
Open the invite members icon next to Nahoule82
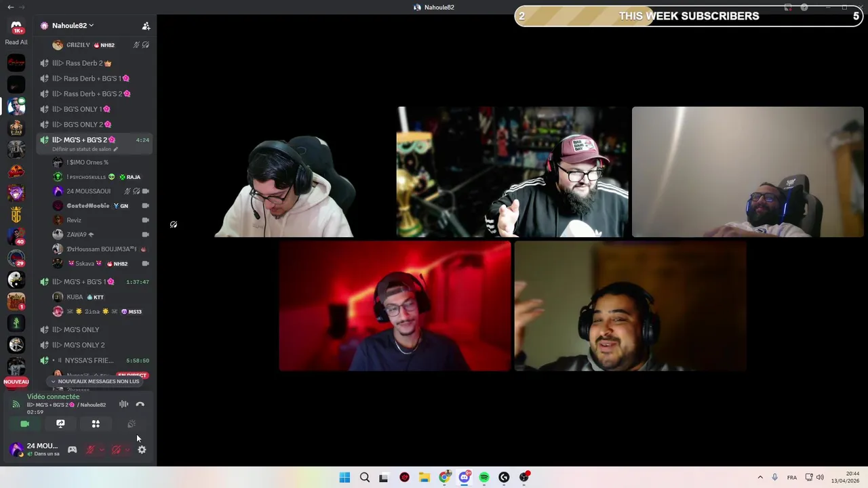[146, 26]
